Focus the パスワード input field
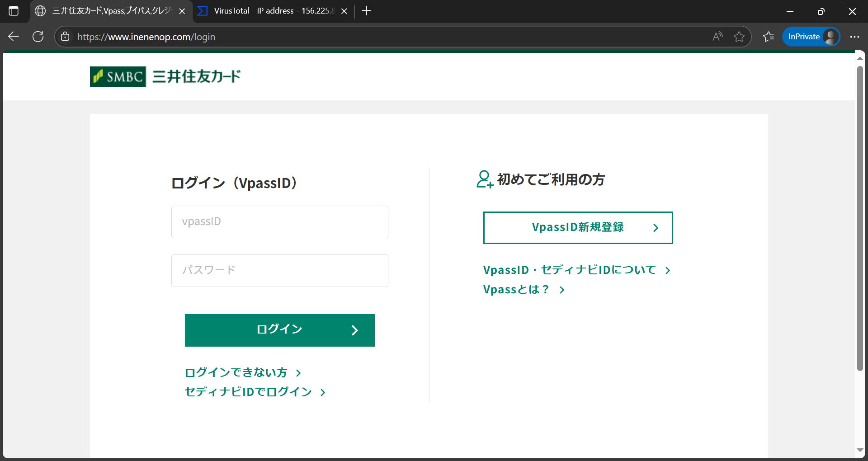The height and width of the screenshot is (461, 868). click(279, 270)
